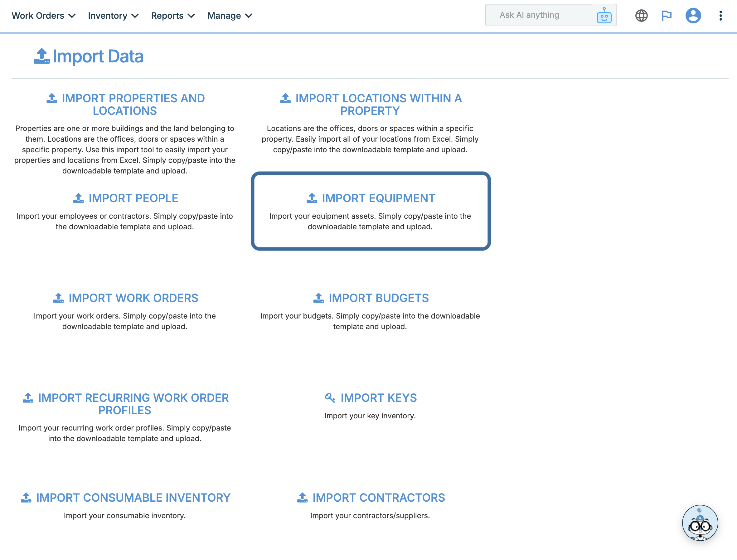
Task: Open the three-dot vertical menu
Action: [x=720, y=15]
